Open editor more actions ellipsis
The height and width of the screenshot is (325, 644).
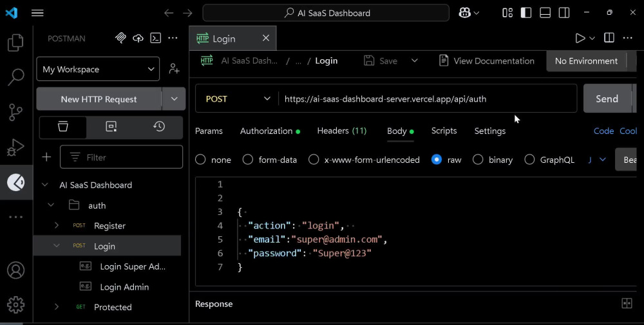click(x=627, y=38)
